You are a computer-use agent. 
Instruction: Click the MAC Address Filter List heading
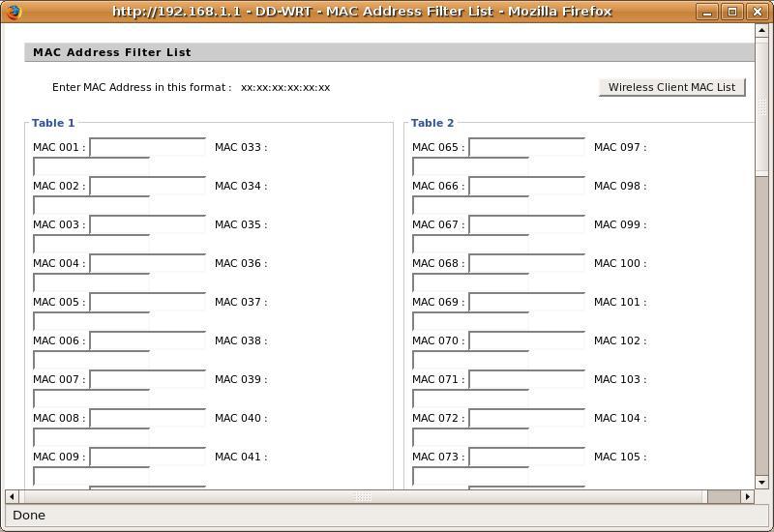[x=112, y=52]
